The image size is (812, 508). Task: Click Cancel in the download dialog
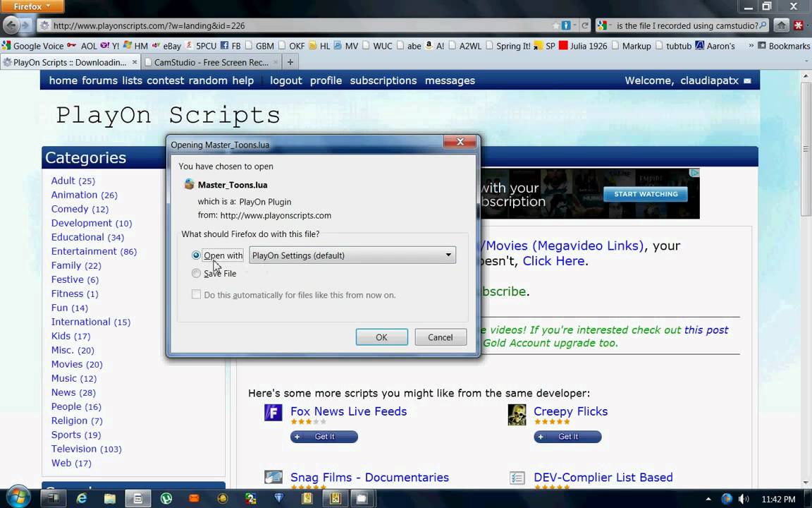(x=440, y=337)
